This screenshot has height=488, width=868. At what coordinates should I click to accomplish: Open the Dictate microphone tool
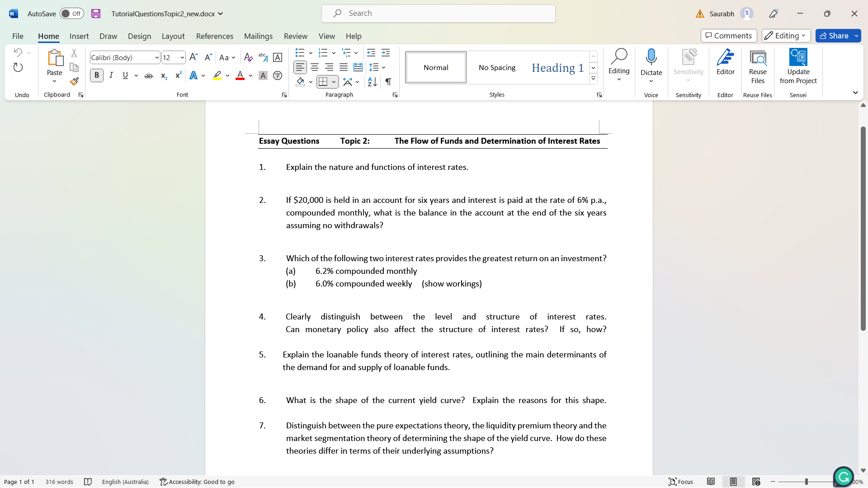(x=651, y=57)
